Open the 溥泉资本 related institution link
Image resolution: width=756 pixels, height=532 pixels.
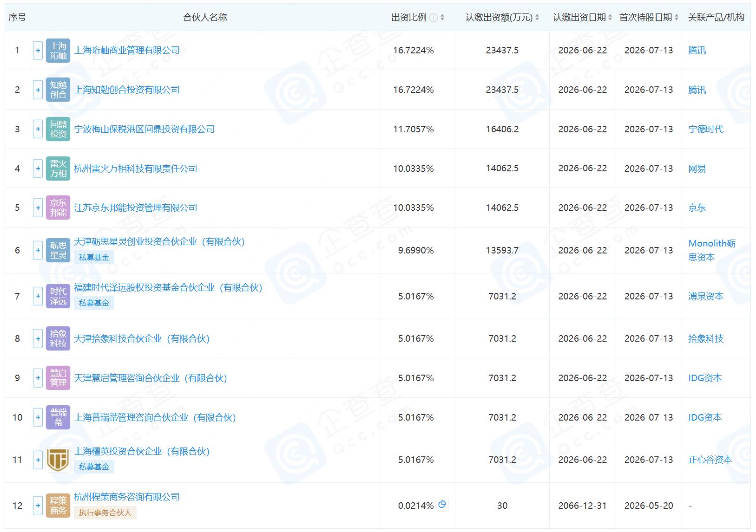pyautogui.click(x=706, y=296)
